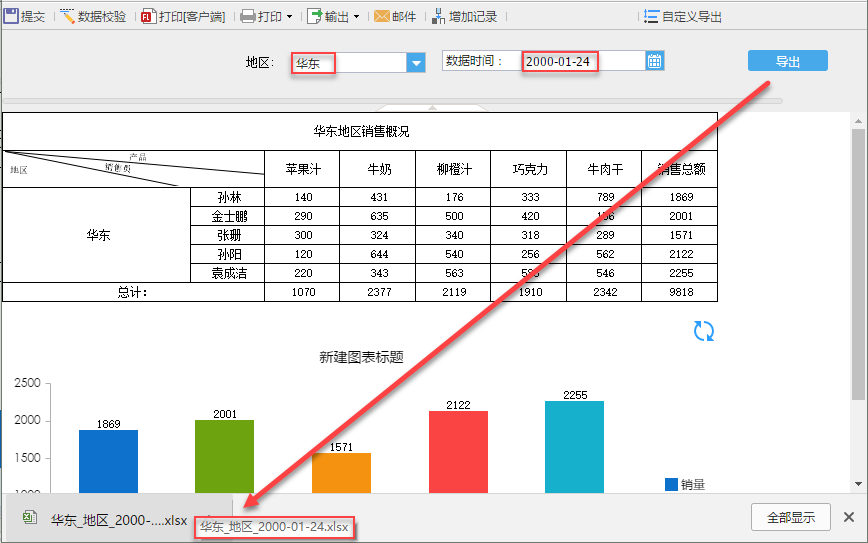Click salesperson cell 金士鹏
Image resolution: width=868 pixels, height=543 pixels.
pyautogui.click(x=228, y=216)
